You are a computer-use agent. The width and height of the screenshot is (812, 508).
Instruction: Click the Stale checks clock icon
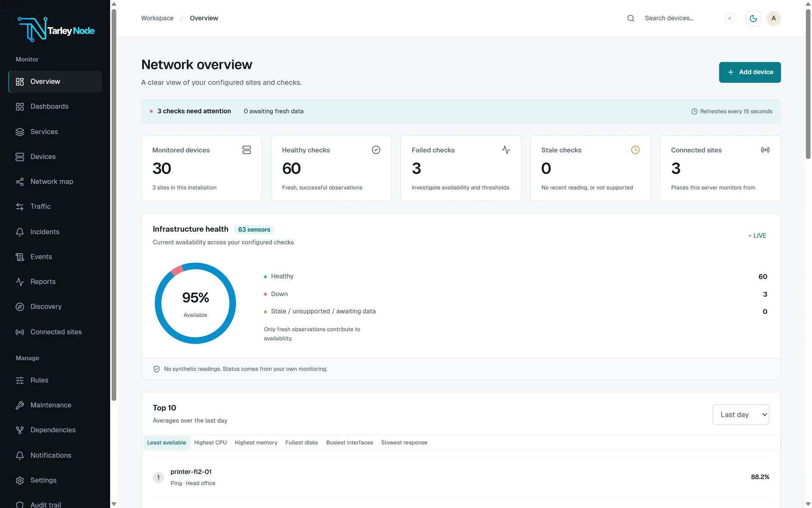(635, 150)
